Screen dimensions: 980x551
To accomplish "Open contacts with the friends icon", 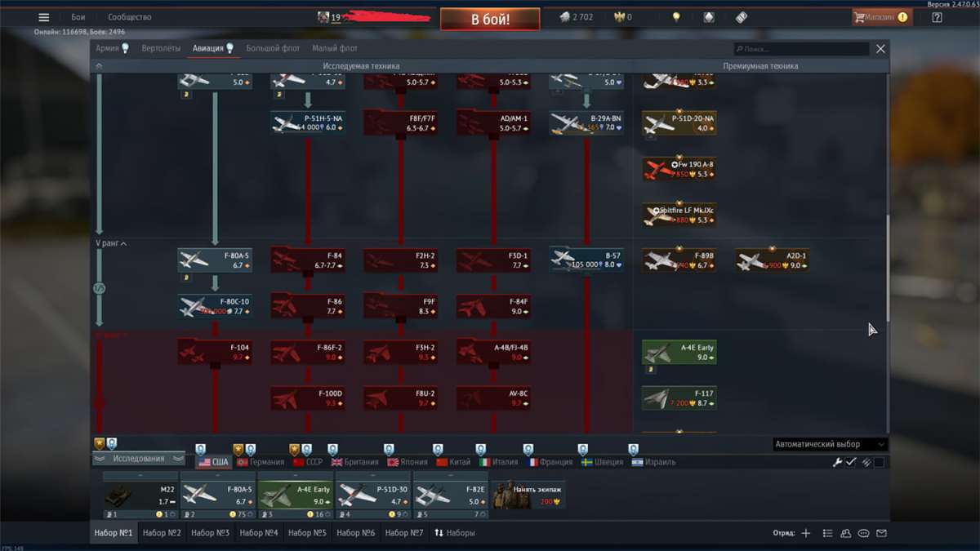I will [x=845, y=533].
